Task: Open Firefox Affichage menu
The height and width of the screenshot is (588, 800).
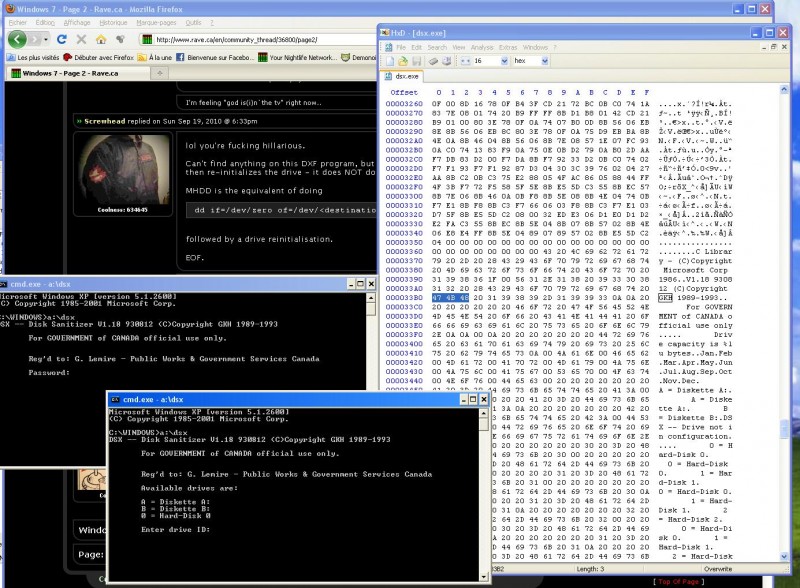Action: [x=77, y=22]
